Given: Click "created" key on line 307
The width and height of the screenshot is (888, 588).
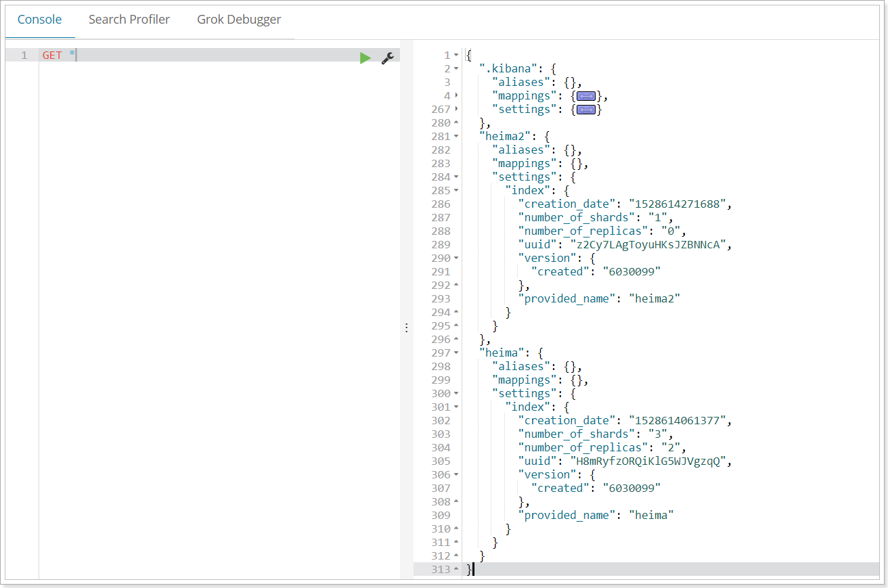Looking at the screenshot, I should click(x=560, y=489).
